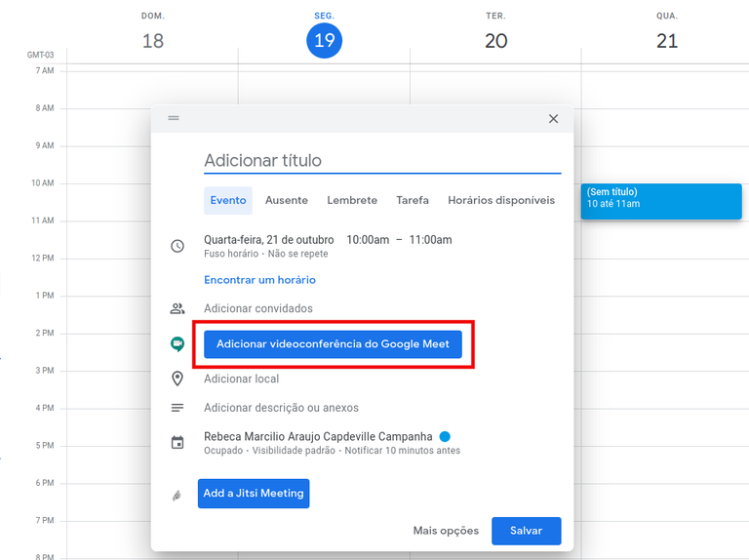
Task: Click the Adicionar título input field
Action: (381, 161)
